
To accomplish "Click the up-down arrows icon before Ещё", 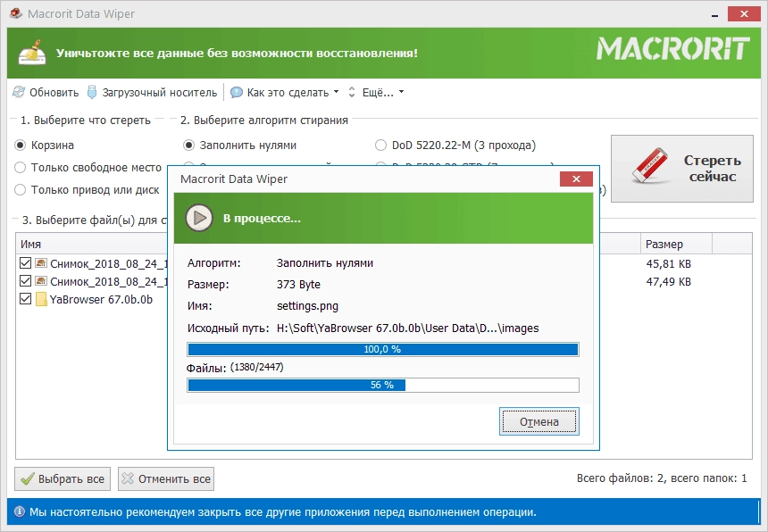I will 352,92.
